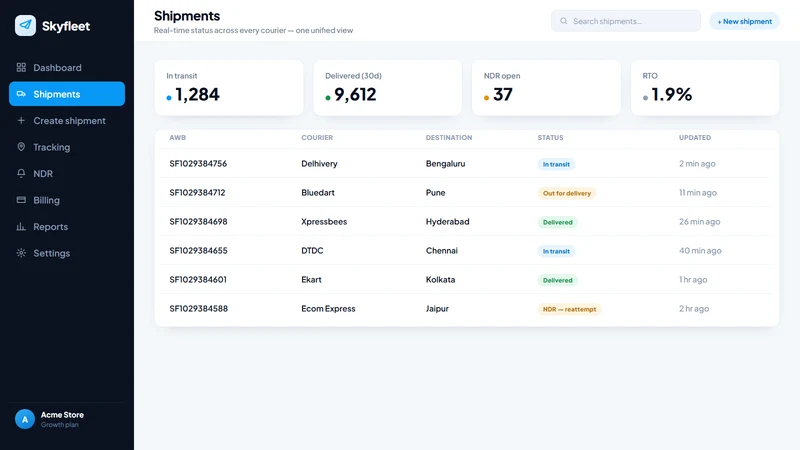Screen dimensions: 800x450
Task: Click the Kolkata destination cell
Action: tap(440, 280)
